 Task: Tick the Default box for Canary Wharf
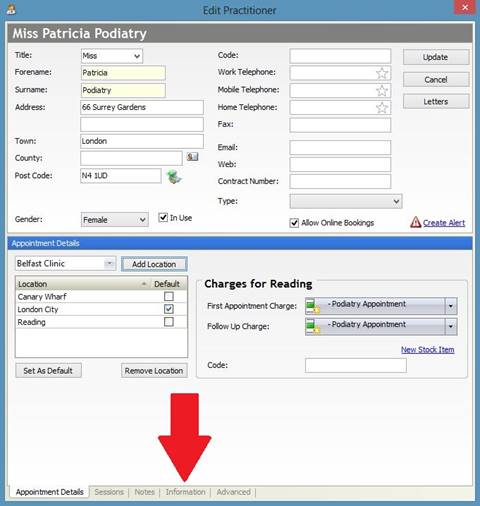[169, 296]
